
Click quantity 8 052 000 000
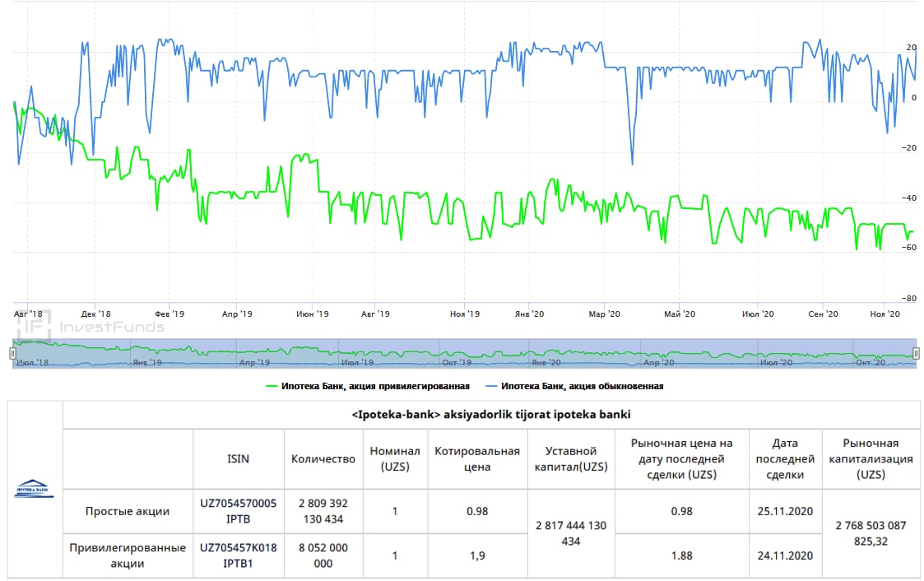323,555
